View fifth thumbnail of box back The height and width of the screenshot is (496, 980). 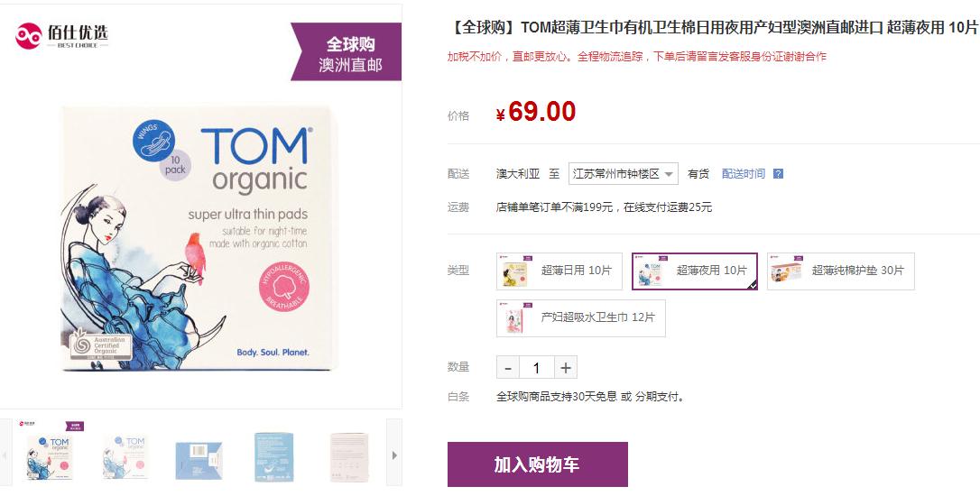pyautogui.click(x=348, y=456)
